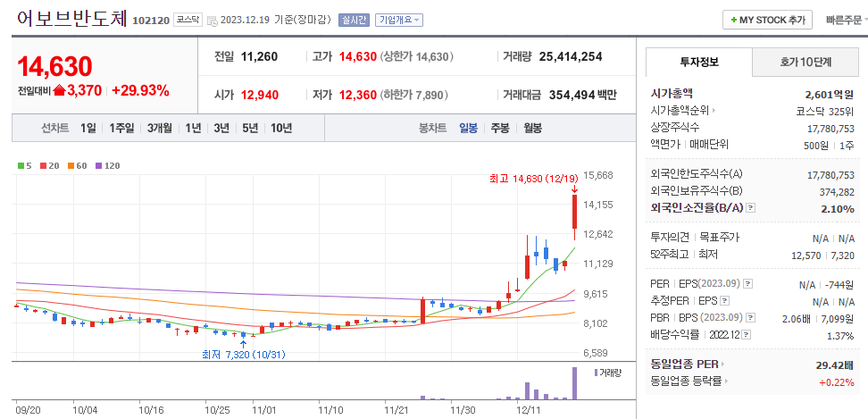Image resolution: width=868 pixels, height=419 pixels.
Task: Click the 코스닥 325위 ranking value
Action: pyautogui.click(x=825, y=111)
